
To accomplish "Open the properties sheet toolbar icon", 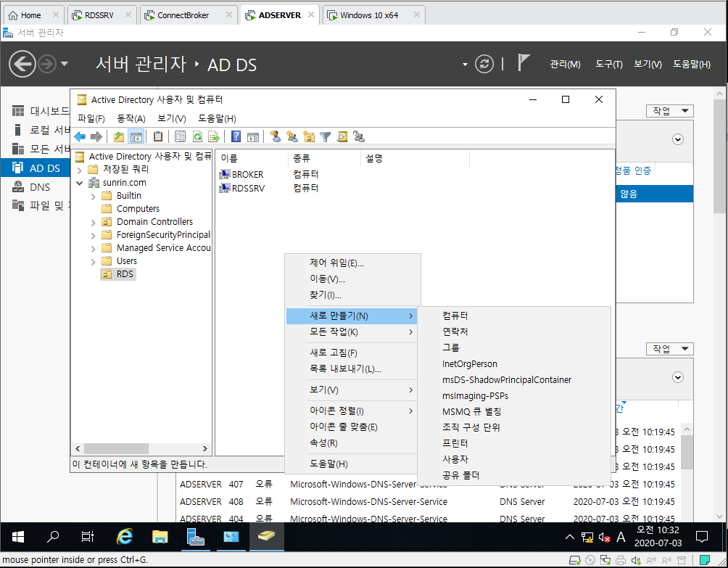I will [180, 136].
